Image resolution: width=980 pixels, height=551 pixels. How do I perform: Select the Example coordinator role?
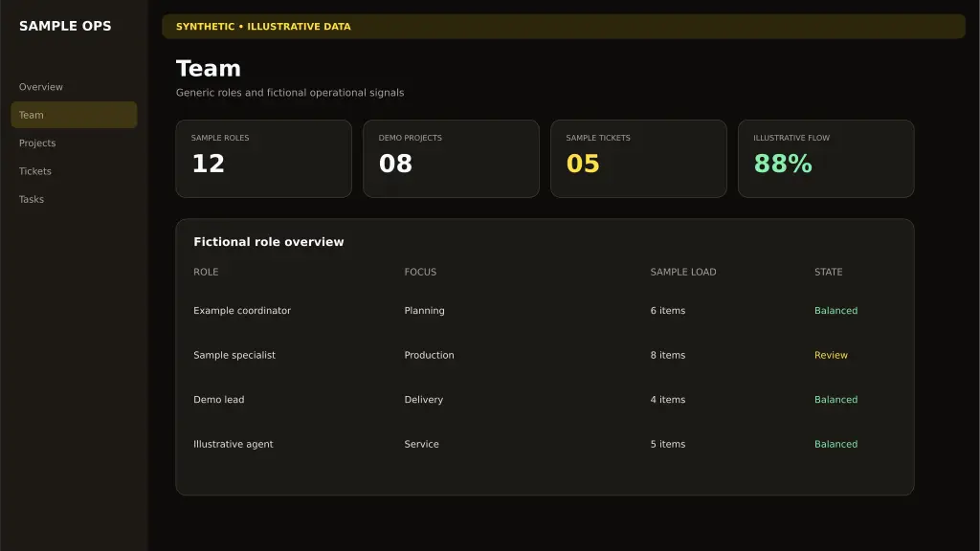click(x=242, y=311)
